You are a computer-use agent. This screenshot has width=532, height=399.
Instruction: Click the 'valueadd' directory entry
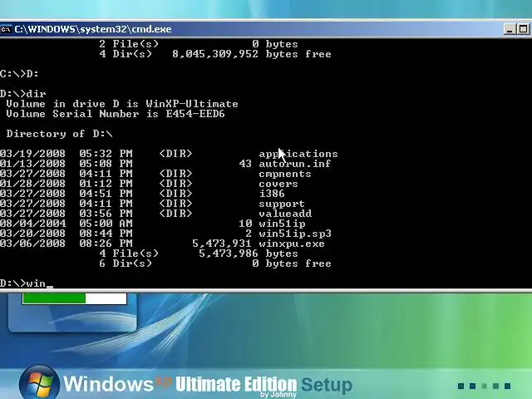[285, 214]
